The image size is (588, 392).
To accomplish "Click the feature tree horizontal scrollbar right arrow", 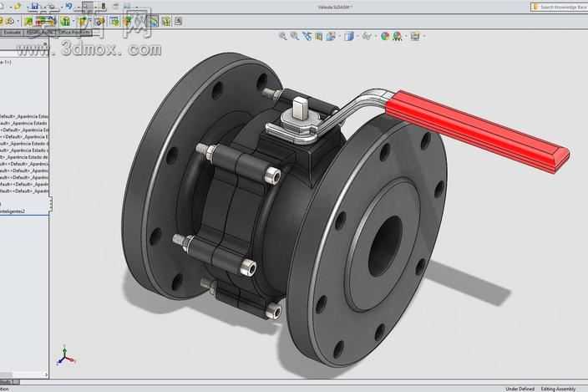I will pyautogui.click(x=46, y=374).
